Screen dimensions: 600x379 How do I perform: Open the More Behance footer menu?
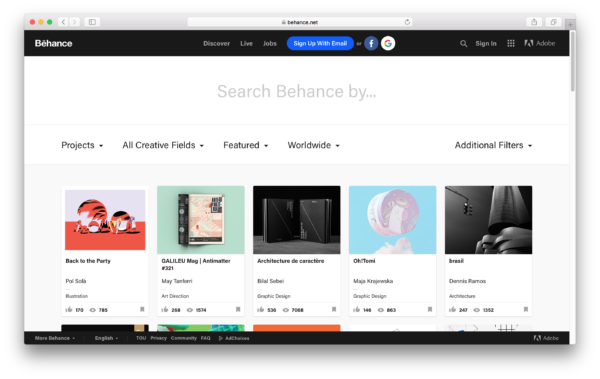pos(55,338)
